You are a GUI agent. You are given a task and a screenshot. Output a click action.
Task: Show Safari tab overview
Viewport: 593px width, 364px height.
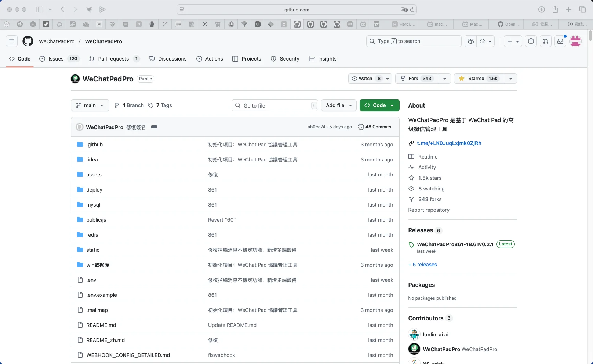pos(582,10)
